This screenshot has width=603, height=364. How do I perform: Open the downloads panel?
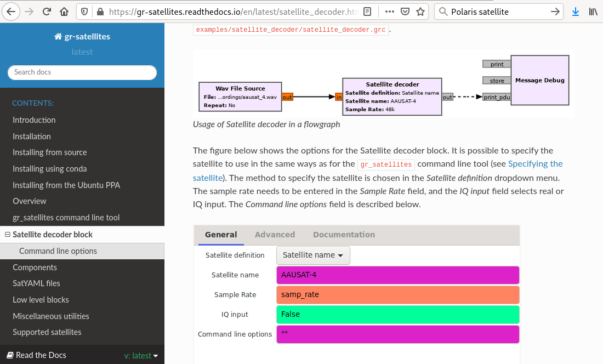click(575, 12)
